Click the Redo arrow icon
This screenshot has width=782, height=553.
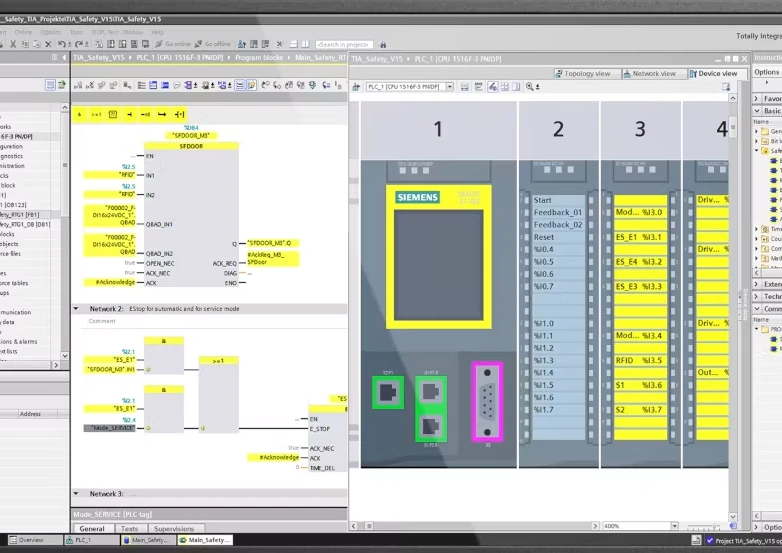tap(79, 44)
